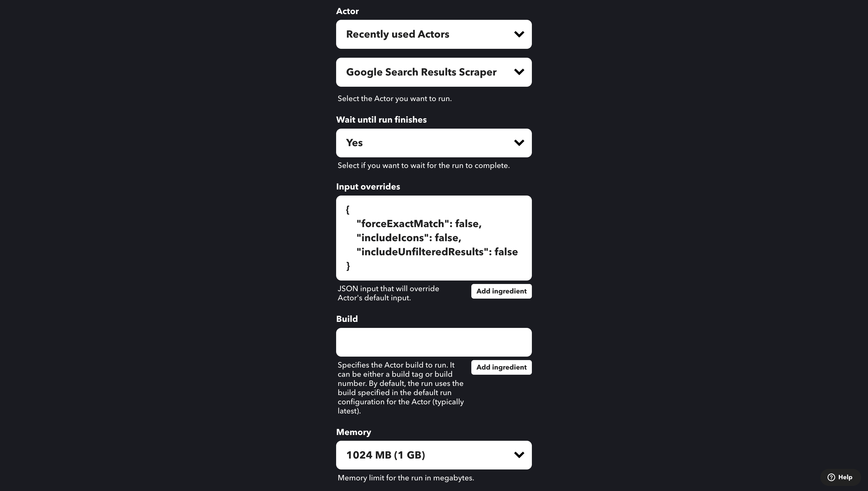Click the Input overrides heading
Screen dimensions: 868x491
pos(368,186)
